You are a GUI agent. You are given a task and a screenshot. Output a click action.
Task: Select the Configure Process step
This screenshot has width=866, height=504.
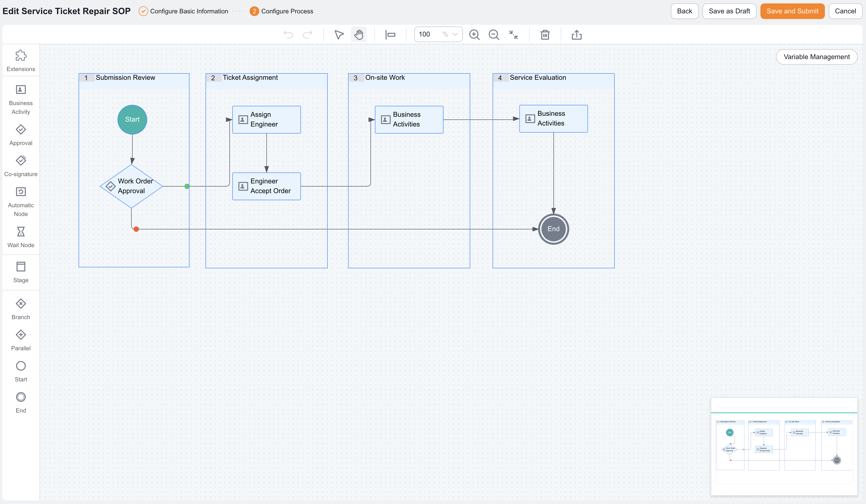tap(281, 11)
